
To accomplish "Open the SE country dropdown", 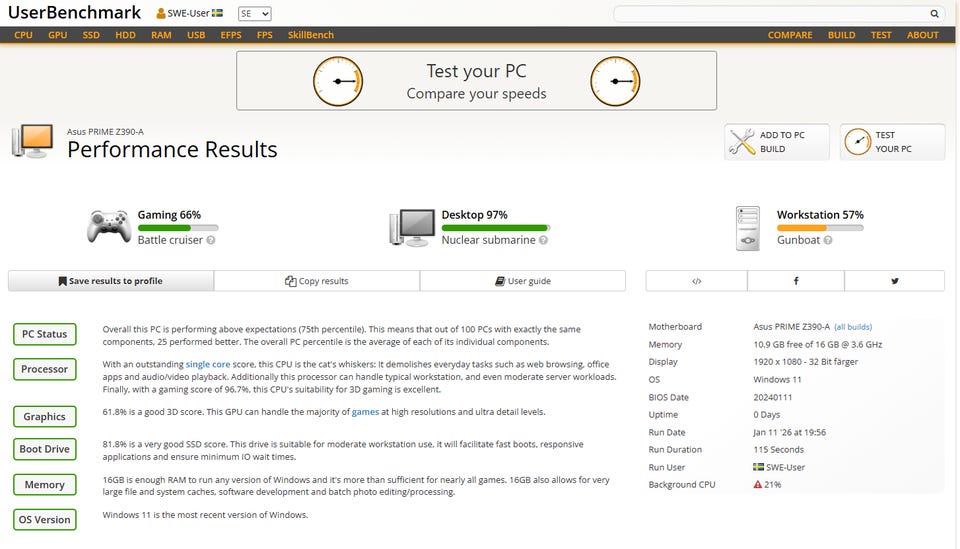I will [254, 13].
